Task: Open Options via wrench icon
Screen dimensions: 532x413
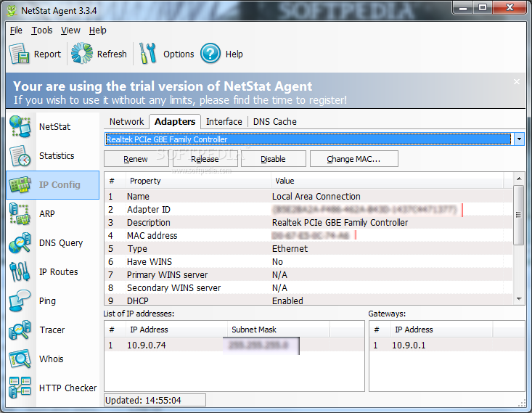Action: [x=148, y=53]
